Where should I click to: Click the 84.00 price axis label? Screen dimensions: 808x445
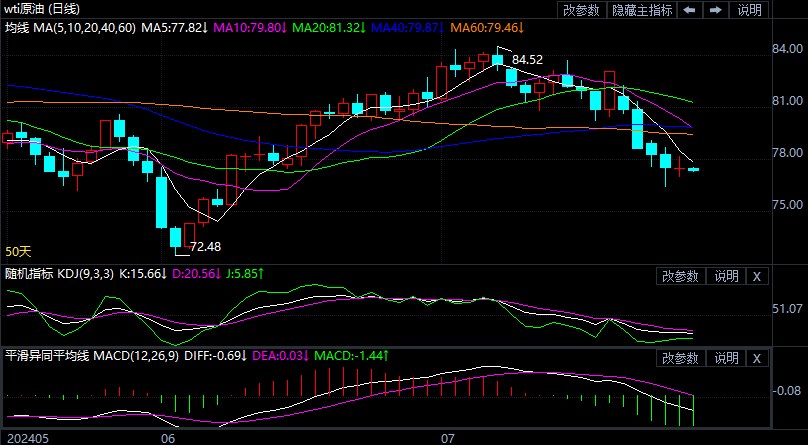click(788, 48)
